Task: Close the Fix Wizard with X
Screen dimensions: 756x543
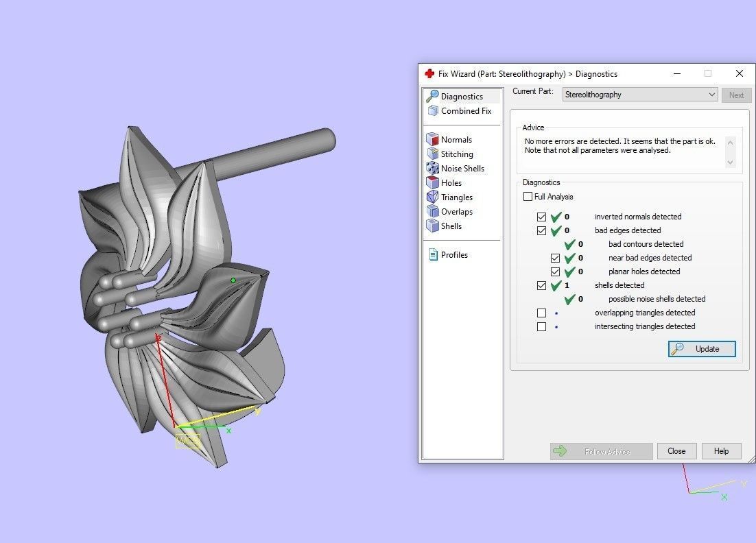Action: pos(739,74)
